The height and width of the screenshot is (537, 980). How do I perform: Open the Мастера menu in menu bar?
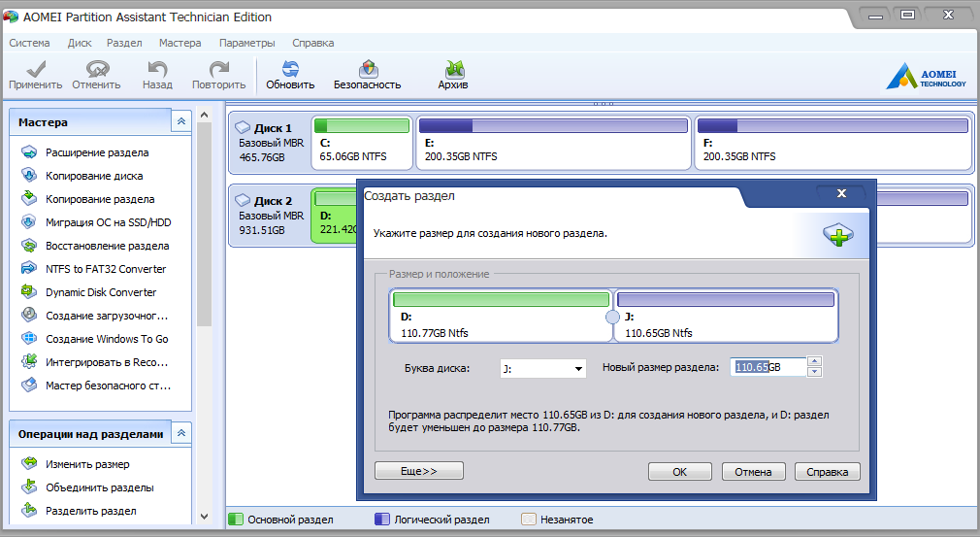tap(180, 43)
